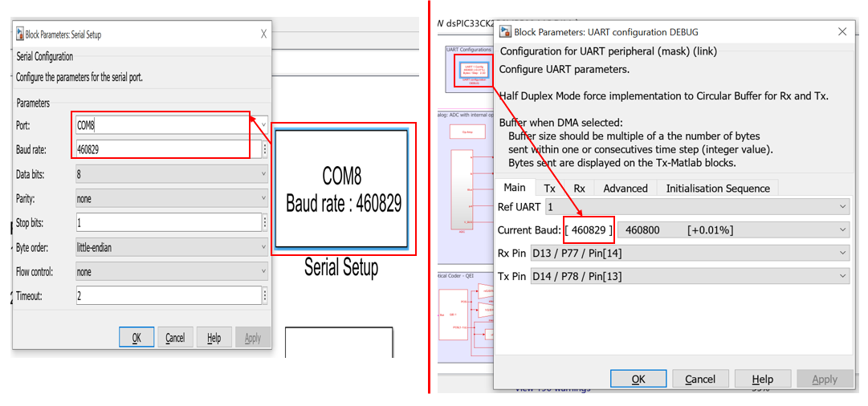Viewport: 868px width, 406px height.
Task: Click the 'Serial Configuration' heading text
Action: [45, 56]
